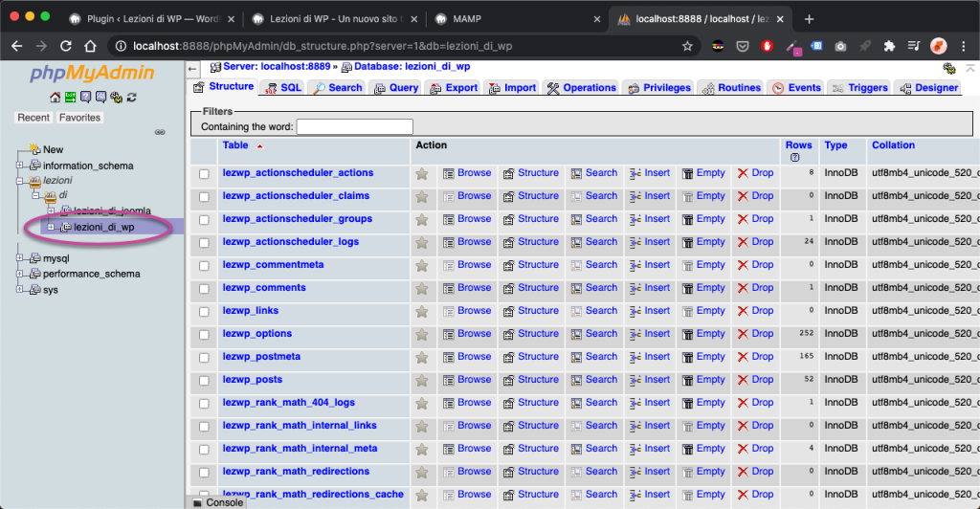
Task: Open lezwp_postmeta table link
Action: (x=261, y=357)
